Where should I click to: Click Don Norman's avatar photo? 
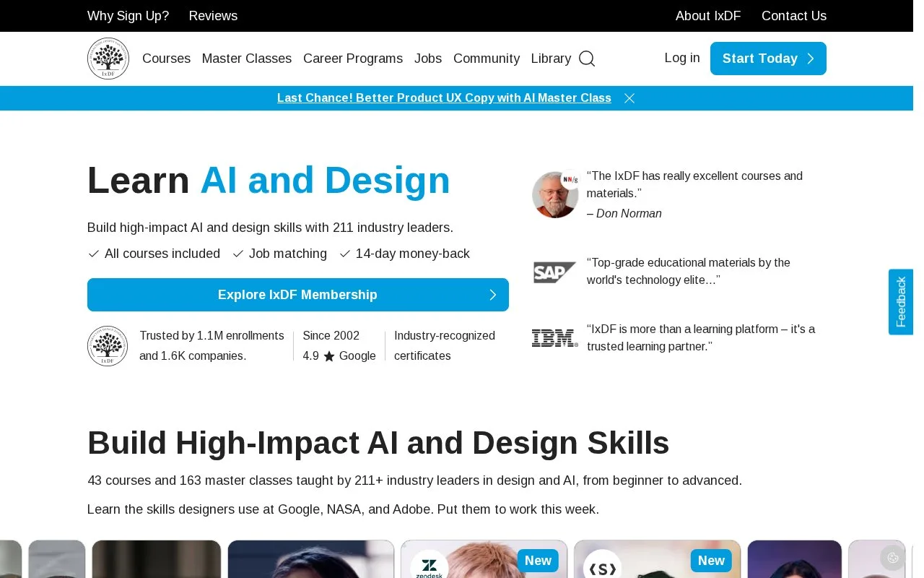coord(555,195)
